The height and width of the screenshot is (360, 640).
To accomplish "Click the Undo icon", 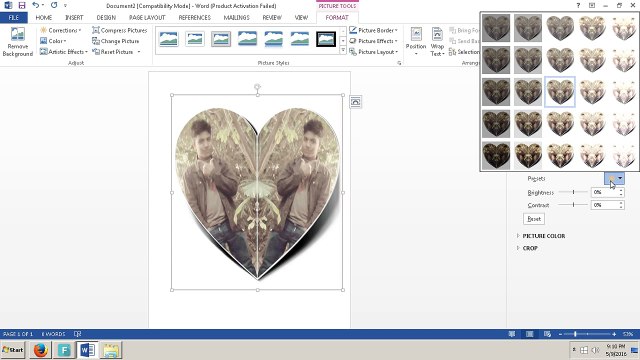I will [x=36, y=5].
